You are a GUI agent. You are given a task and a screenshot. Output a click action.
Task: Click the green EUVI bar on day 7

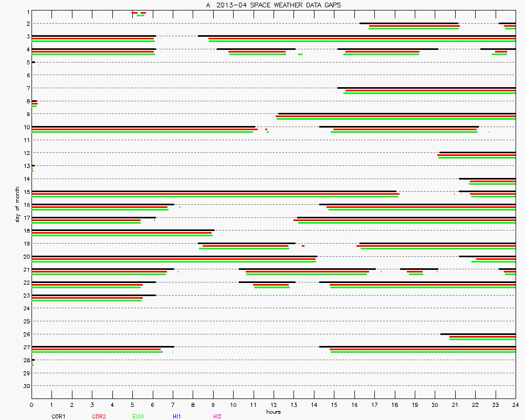[x=429, y=93]
